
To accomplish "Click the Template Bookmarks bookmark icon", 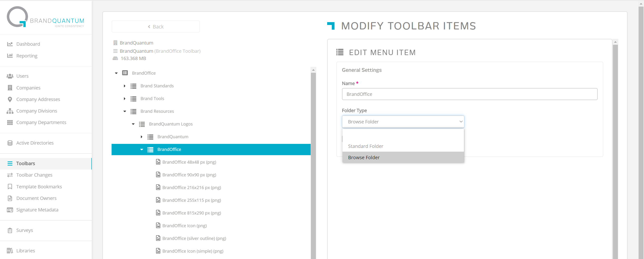I will [10, 186].
